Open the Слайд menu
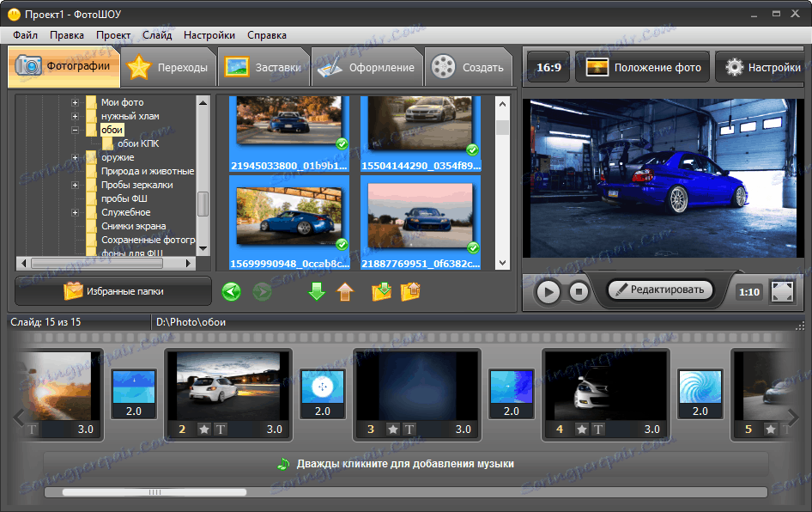 click(x=157, y=35)
